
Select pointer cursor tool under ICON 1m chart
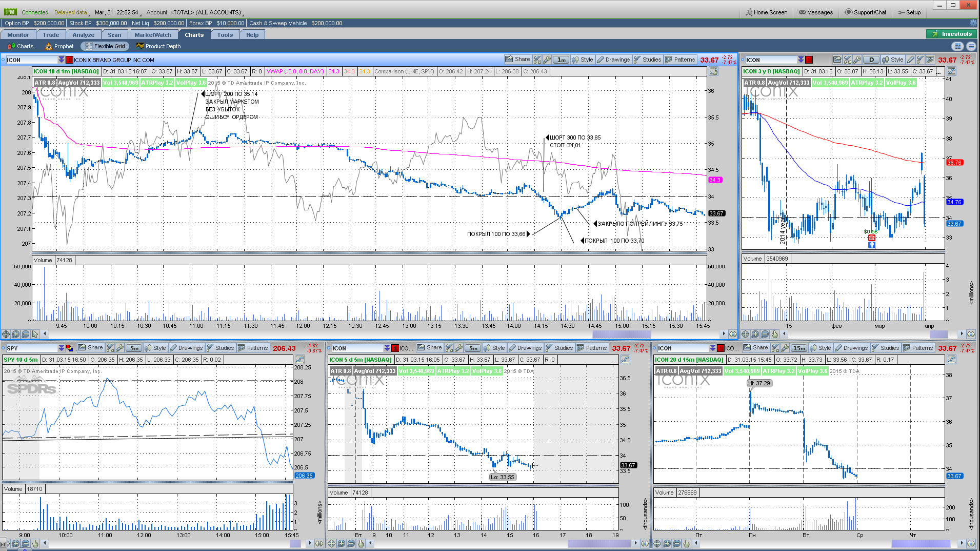click(35, 334)
